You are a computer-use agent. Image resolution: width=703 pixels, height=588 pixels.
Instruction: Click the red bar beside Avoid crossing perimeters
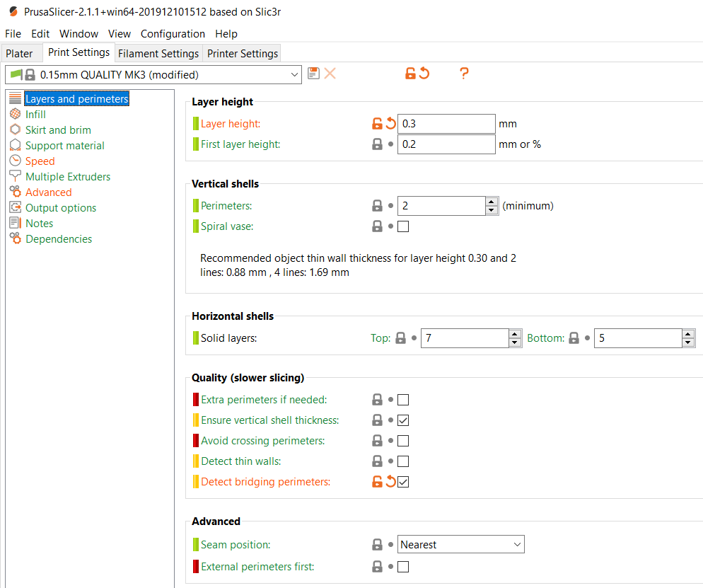point(195,440)
